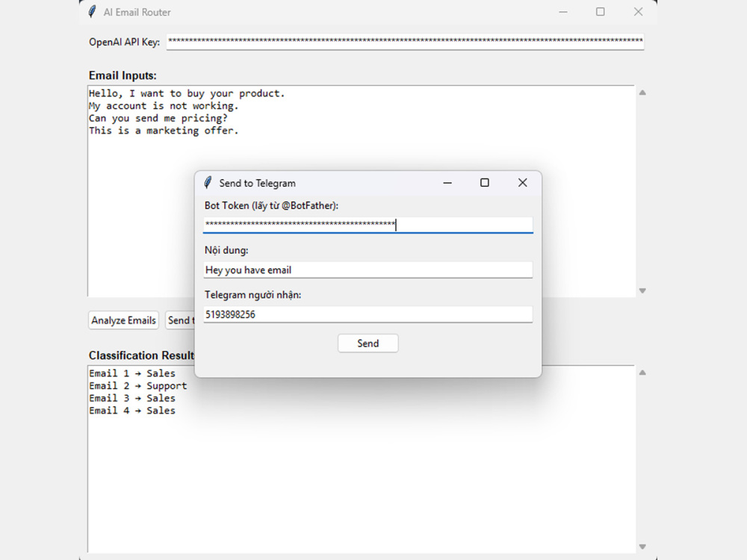Click the 'AI Email Router' window title
This screenshot has height=560, width=747.
click(x=137, y=13)
